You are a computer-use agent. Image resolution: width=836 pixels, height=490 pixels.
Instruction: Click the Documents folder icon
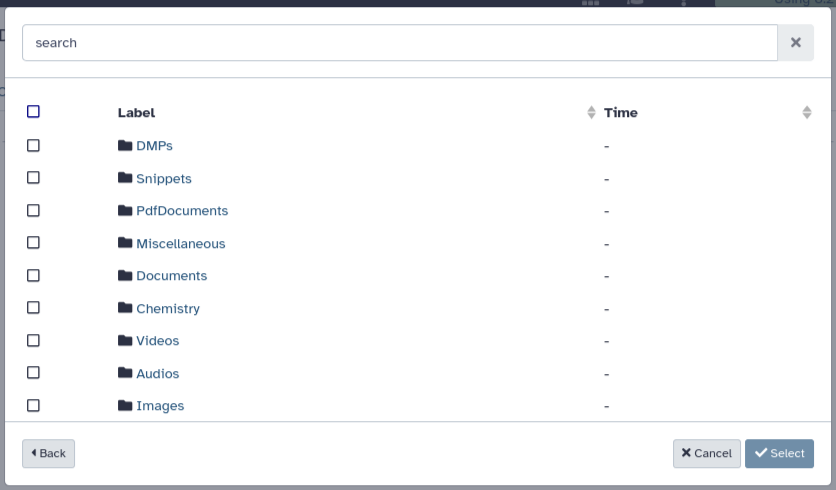125,275
